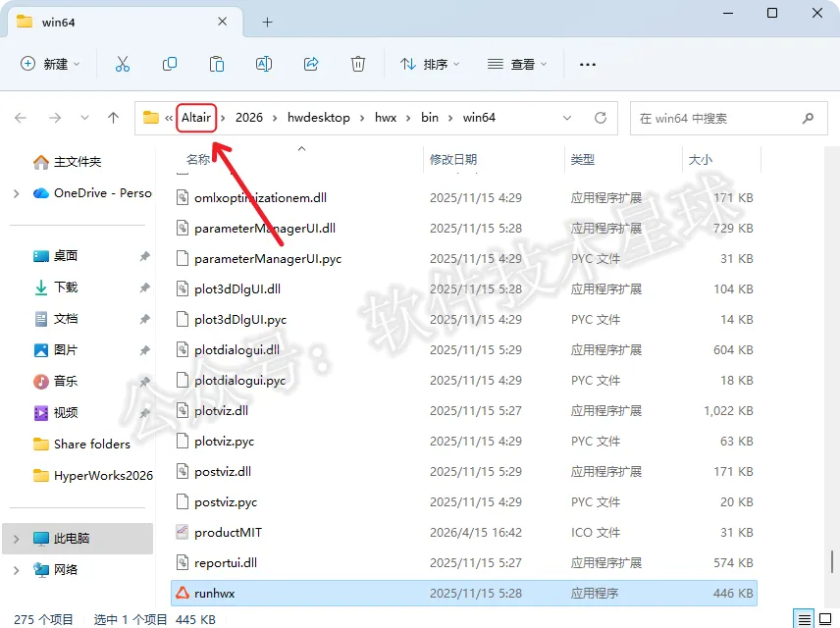Close the win64 tab
This screenshot has width=840, height=628.
(x=223, y=22)
